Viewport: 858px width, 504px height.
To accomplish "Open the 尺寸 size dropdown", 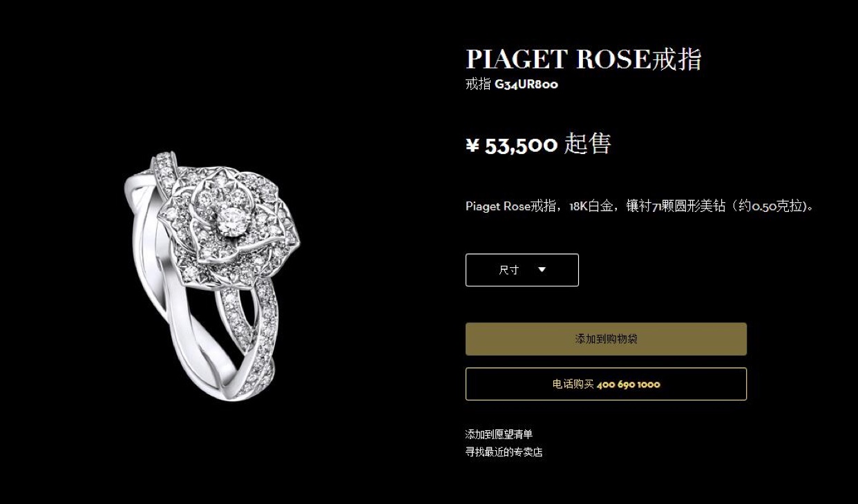I will pyautogui.click(x=522, y=270).
